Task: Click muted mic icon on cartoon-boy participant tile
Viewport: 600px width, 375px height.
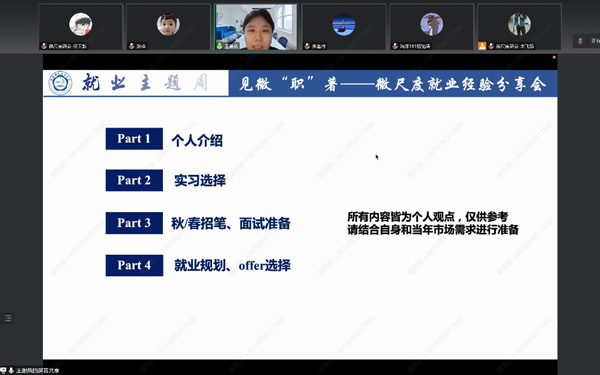Action: (x=44, y=46)
